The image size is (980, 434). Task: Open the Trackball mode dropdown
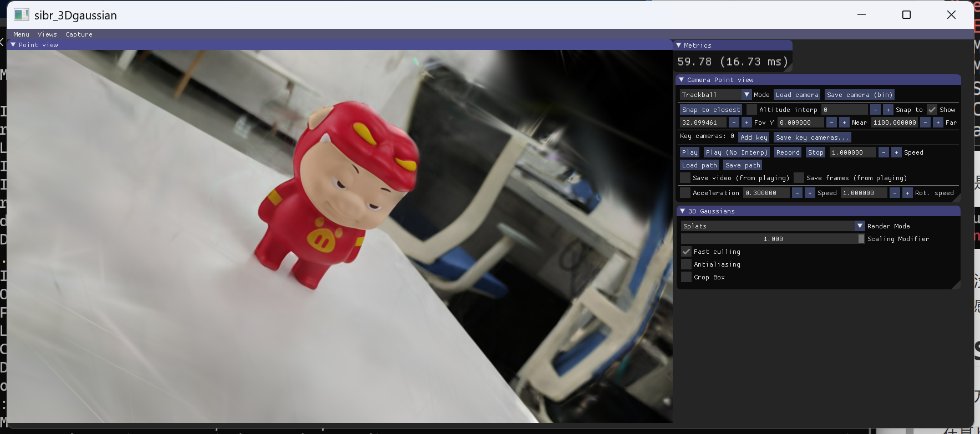tap(715, 95)
